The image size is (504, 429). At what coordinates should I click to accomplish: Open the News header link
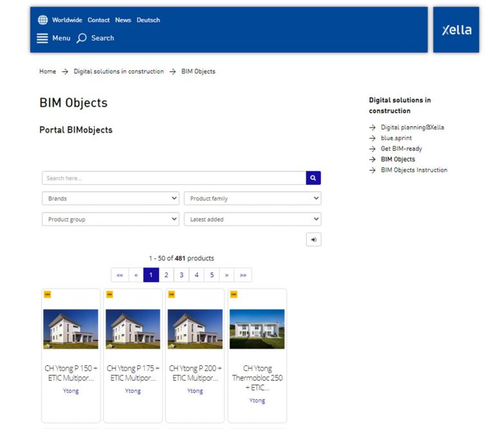point(123,20)
